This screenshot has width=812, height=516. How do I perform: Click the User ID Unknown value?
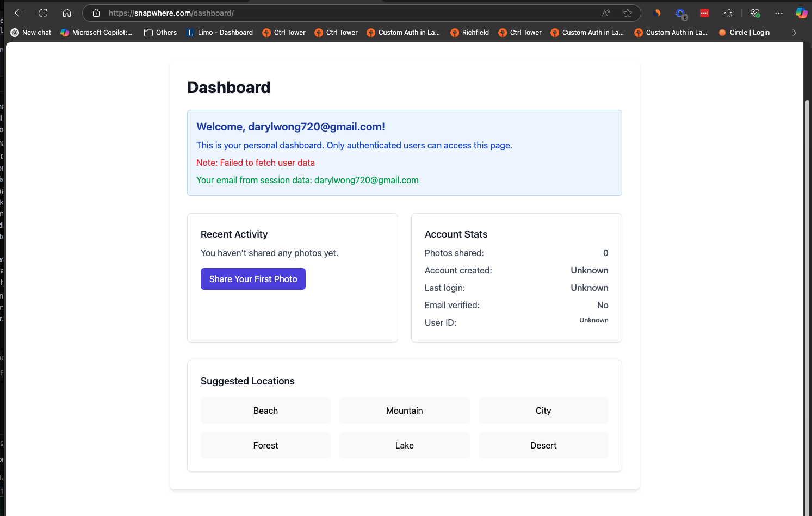[594, 320]
